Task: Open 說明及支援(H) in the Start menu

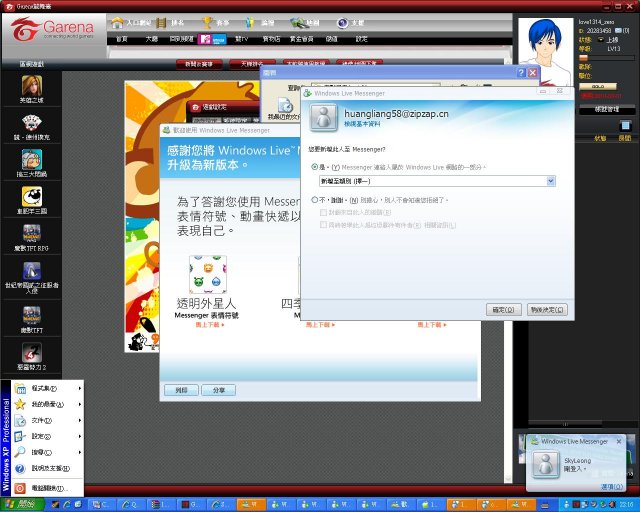Action: 47,468
